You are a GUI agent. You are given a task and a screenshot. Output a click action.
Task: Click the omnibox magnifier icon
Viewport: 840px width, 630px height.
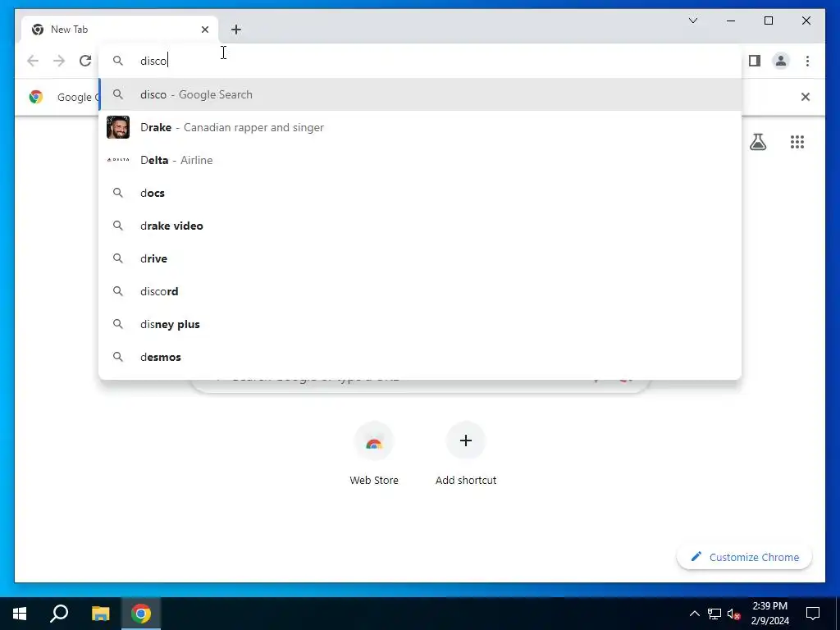pyautogui.click(x=118, y=61)
